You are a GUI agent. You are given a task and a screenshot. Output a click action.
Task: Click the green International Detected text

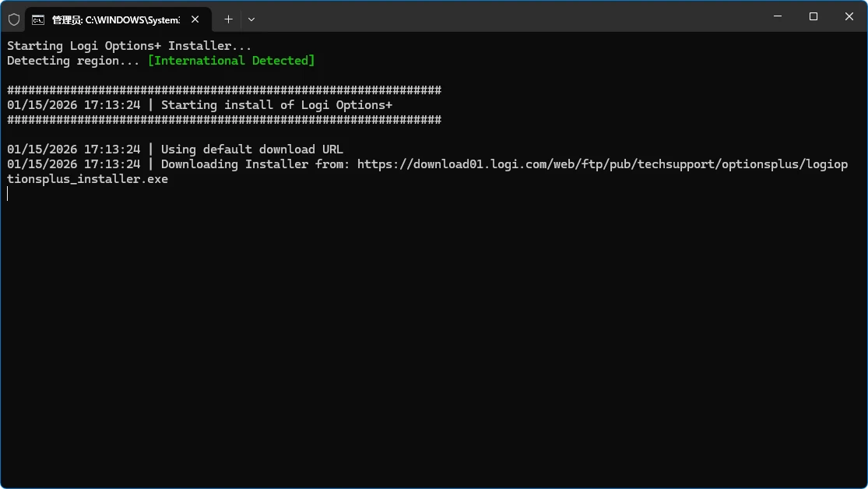[231, 61]
